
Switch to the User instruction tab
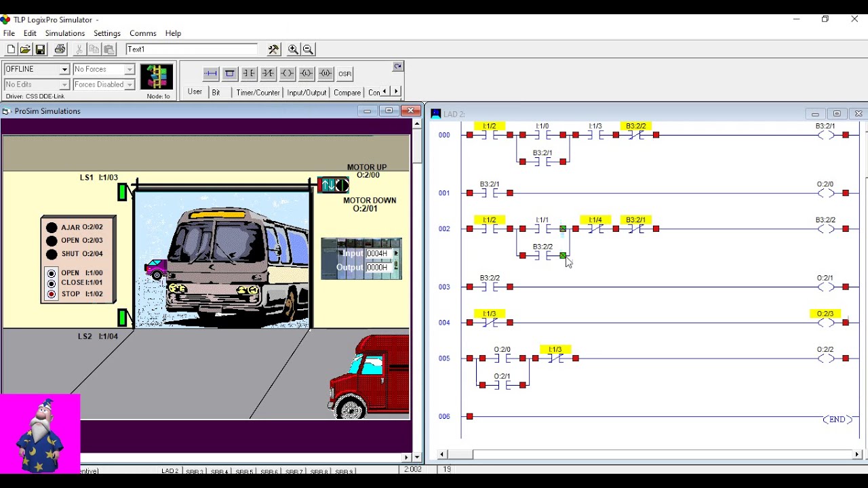tap(195, 92)
